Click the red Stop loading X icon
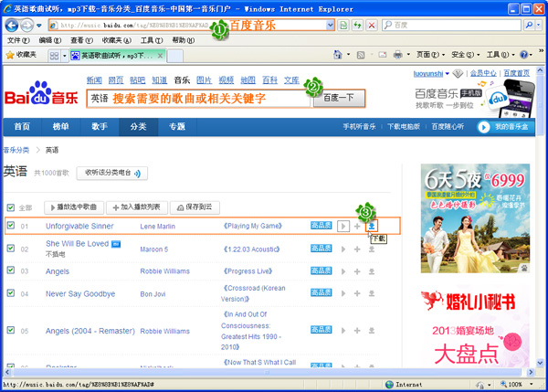This screenshot has width=548, height=392. click(x=372, y=26)
